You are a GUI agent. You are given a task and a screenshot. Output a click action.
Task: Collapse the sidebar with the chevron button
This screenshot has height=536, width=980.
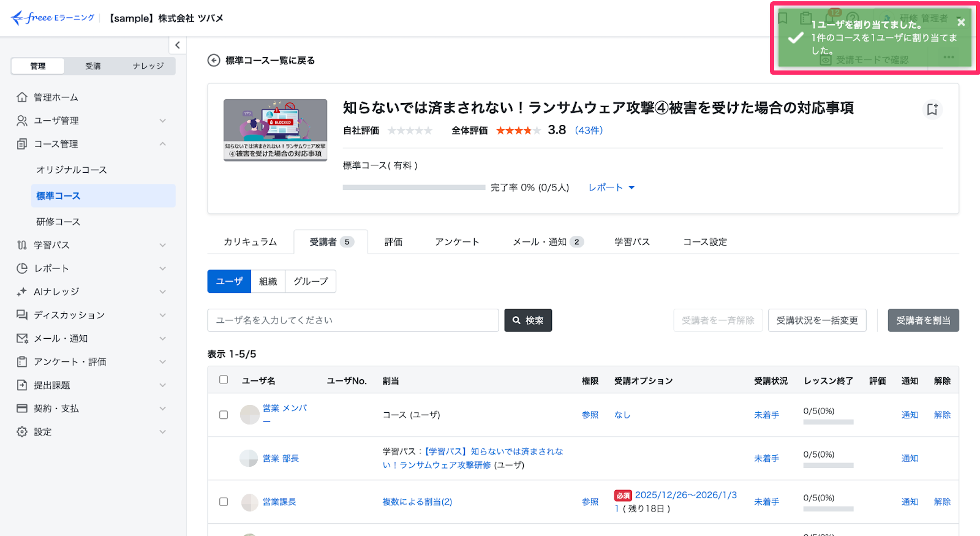[x=178, y=45]
